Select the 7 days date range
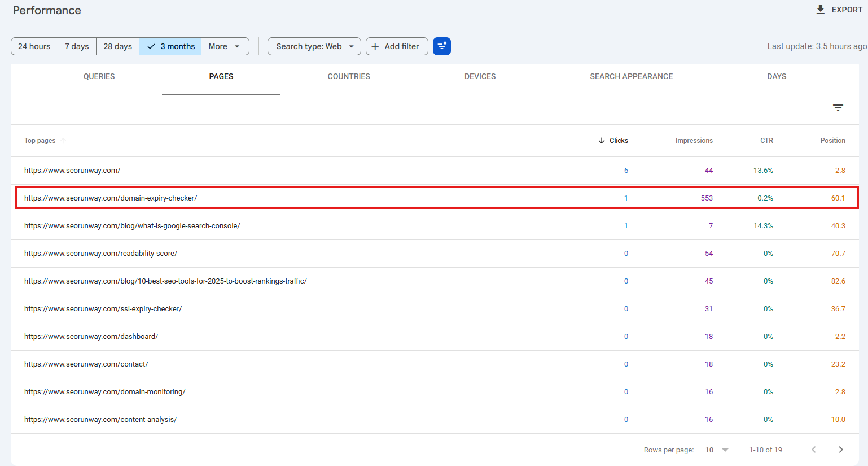Screen dimensions: 868x466 click(77, 46)
